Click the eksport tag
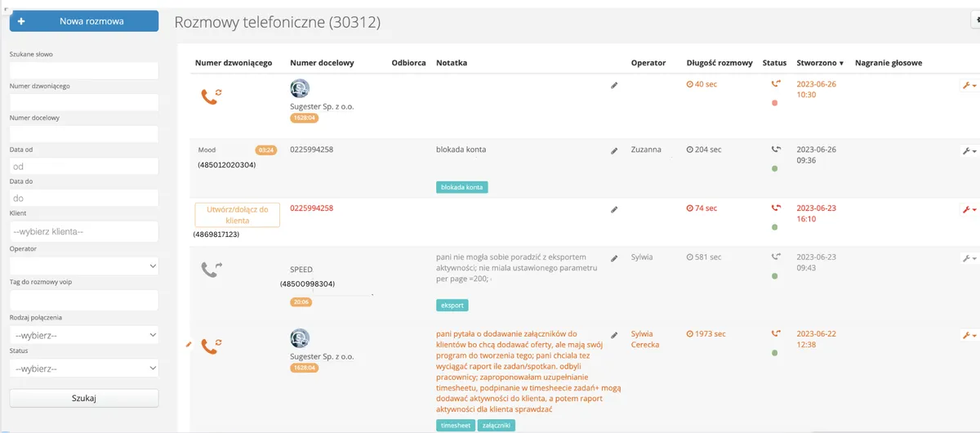 click(452, 306)
